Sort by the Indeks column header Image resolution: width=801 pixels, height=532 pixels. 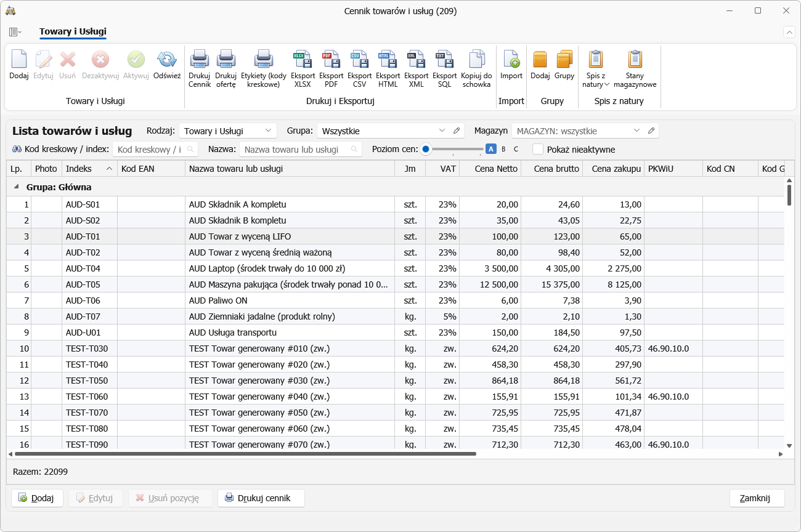click(89, 169)
